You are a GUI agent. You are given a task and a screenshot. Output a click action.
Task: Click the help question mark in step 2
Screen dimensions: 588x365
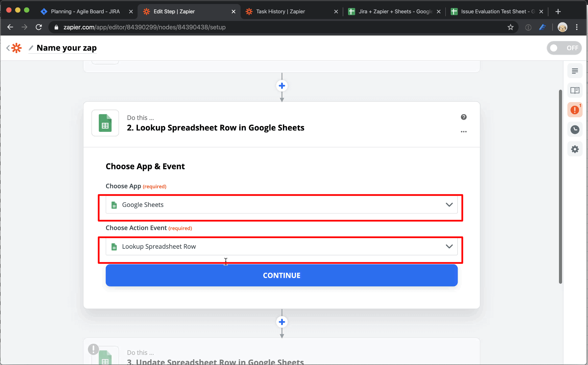(x=464, y=117)
